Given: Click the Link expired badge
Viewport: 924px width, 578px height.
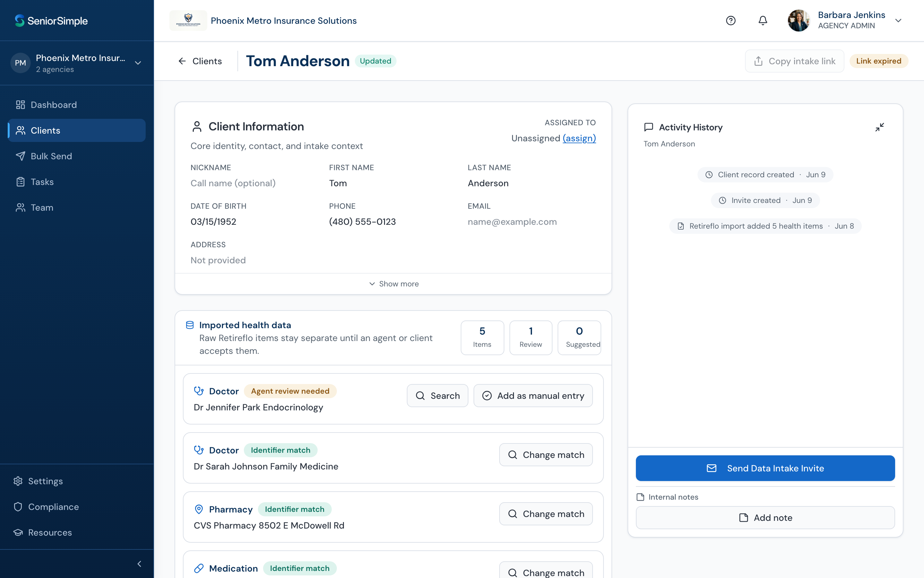Looking at the screenshot, I should (878, 61).
